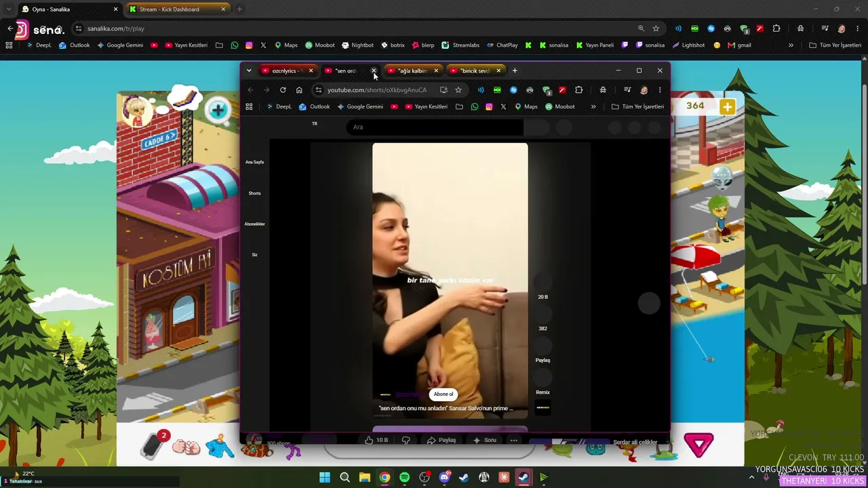
Task: Open Tüm Yer İşaretleri folder in YouTube window
Action: 637,106
